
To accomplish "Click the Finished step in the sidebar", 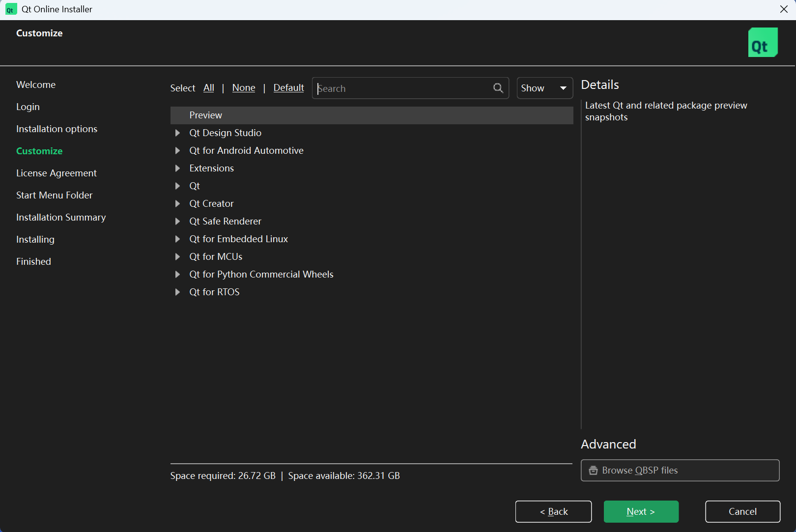I will tap(34, 261).
